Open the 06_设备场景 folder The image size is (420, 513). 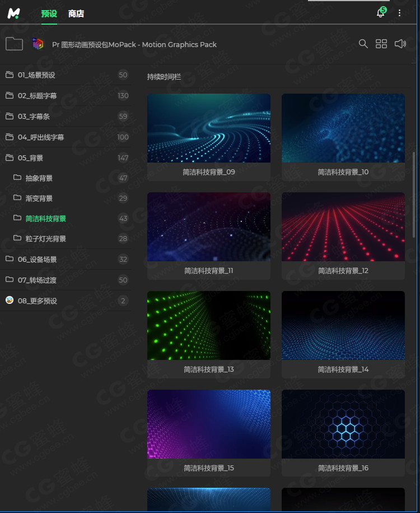pyautogui.click(x=66, y=259)
